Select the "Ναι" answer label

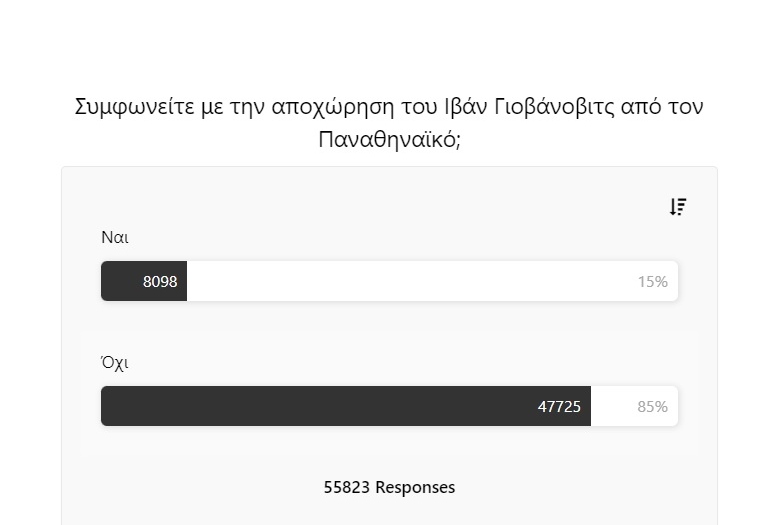[x=115, y=238]
